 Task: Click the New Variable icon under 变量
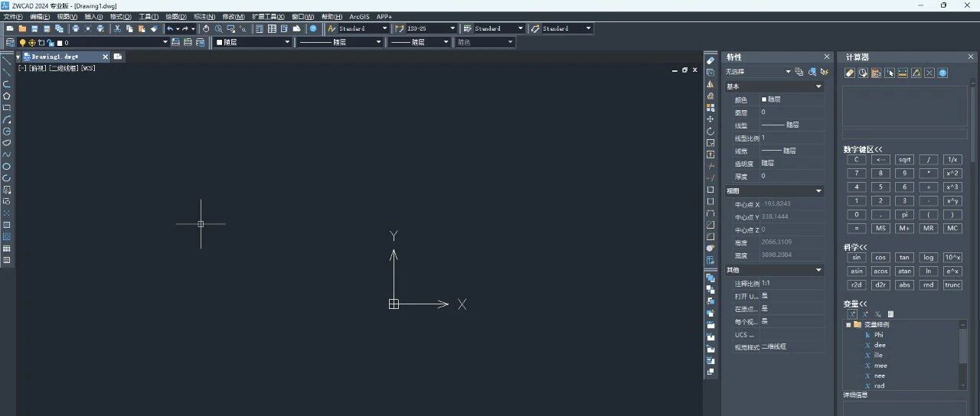pyautogui.click(x=852, y=314)
